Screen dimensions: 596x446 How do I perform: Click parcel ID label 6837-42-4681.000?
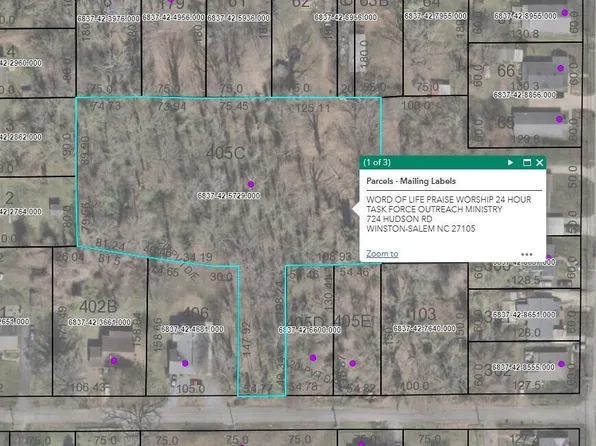pos(192,329)
